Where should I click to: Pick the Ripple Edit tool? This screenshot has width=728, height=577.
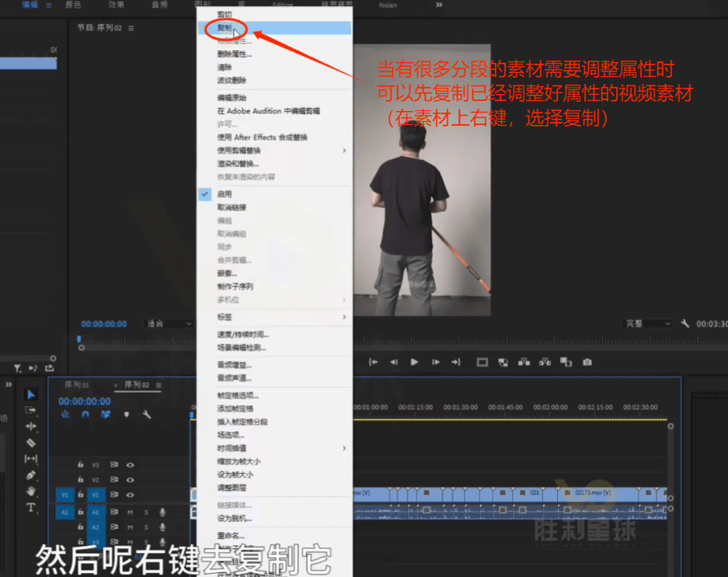31,426
